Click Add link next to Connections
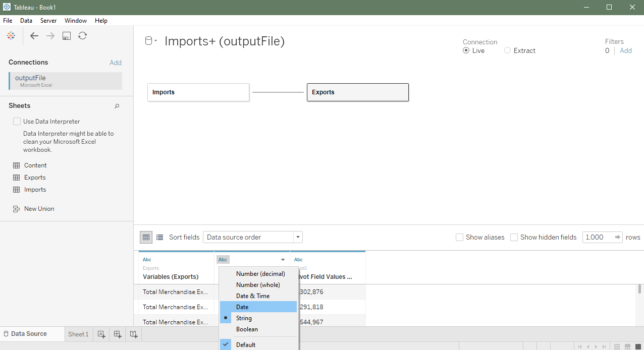Image resolution: width=644 pixels, height=350 pixels. click(116, 63)
